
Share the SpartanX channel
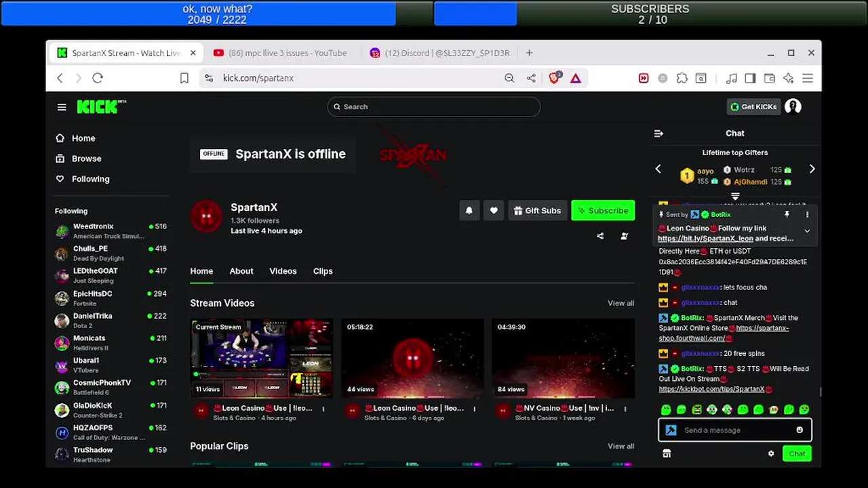click(600, 236)
